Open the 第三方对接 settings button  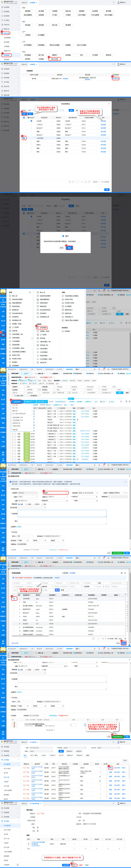click(x=55, y=59)
